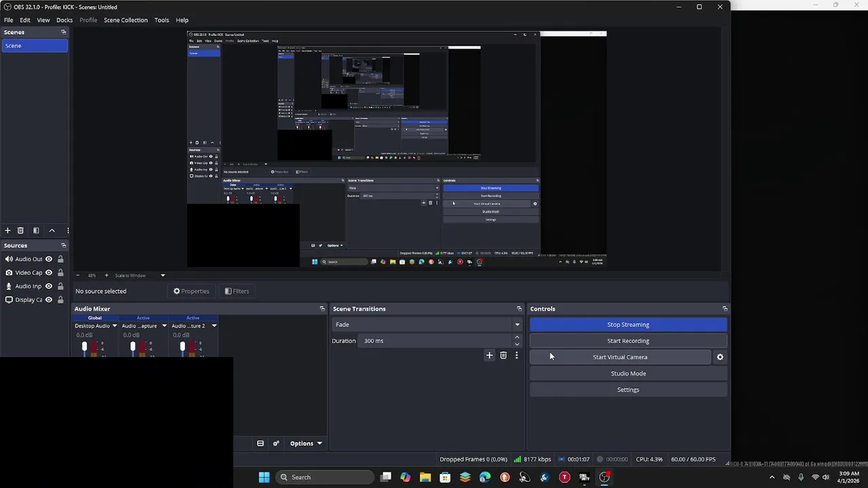
Task: Adjust Audio ...apture volume slider
Action: pyautogui.click(x=133, y=348)
